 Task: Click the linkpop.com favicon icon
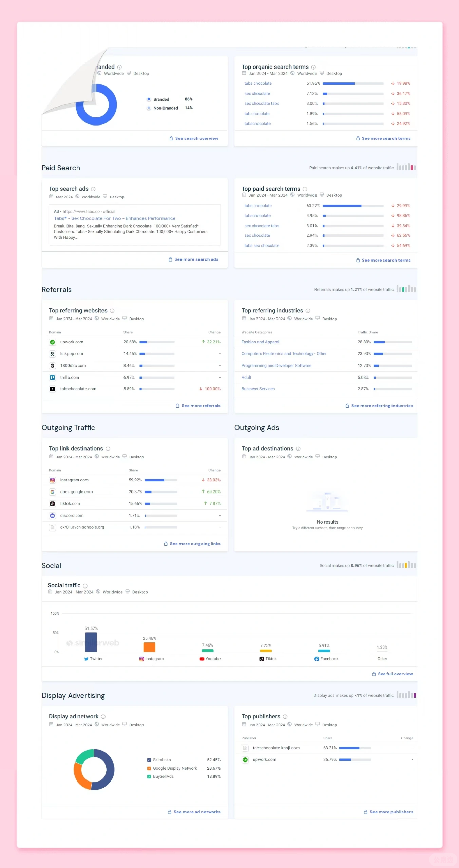click(52, 354)
